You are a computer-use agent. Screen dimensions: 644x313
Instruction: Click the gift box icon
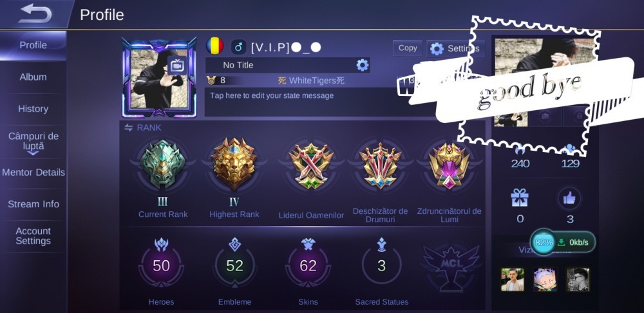click(520, 198)
